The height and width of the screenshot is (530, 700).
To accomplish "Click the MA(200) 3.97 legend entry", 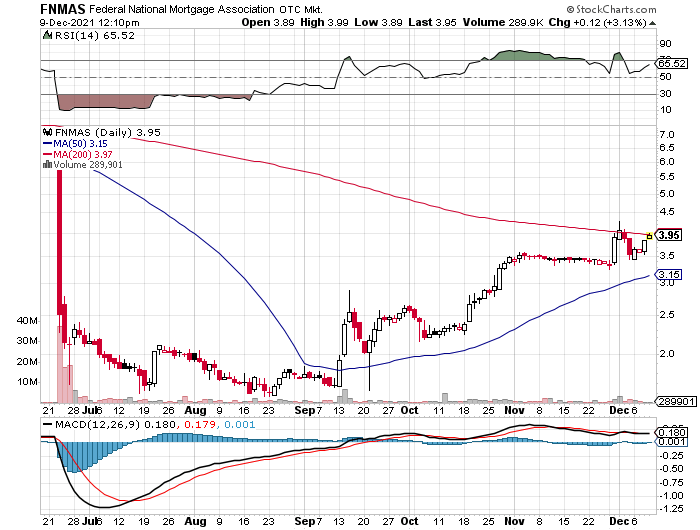I will [78, 154].
